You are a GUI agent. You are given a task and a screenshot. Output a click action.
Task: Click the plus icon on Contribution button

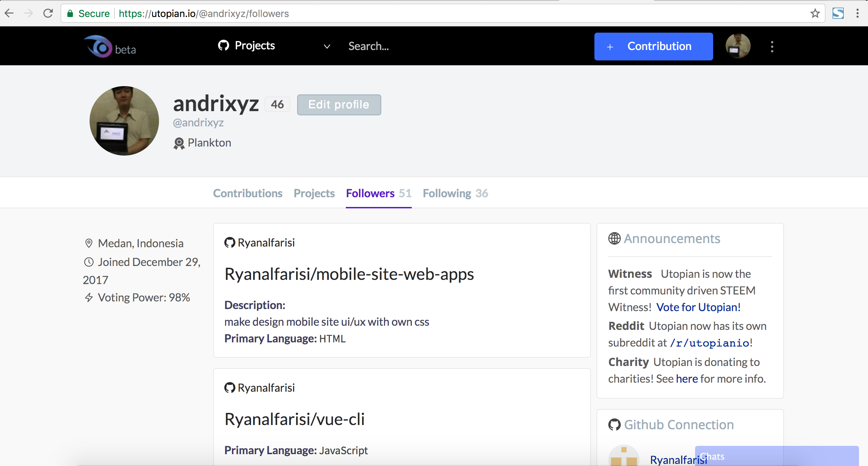(610, 47)
